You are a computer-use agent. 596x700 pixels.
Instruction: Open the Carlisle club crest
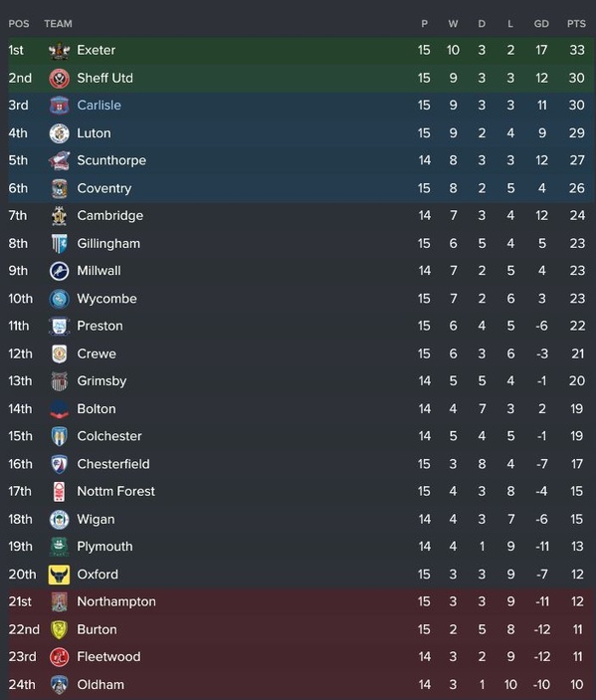tap(59, 106)
